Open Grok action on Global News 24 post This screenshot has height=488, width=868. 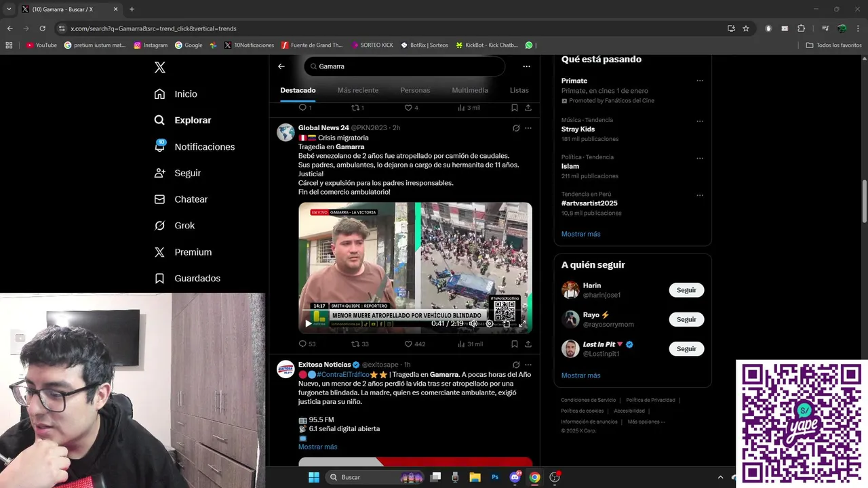pos(516,128)
